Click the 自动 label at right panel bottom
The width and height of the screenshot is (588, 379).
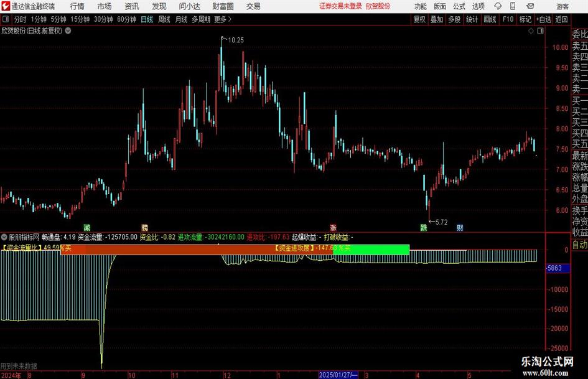[x=580, y=245]
